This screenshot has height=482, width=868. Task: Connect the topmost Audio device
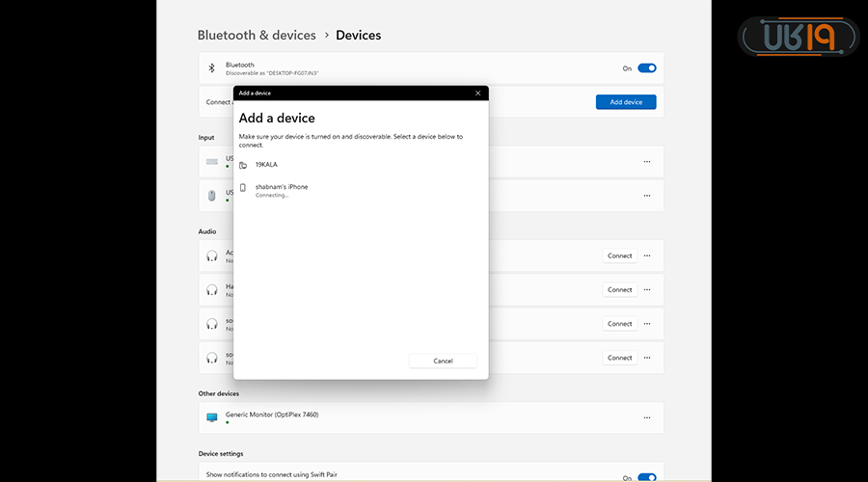pyautogui.click(x=619, y=255)
